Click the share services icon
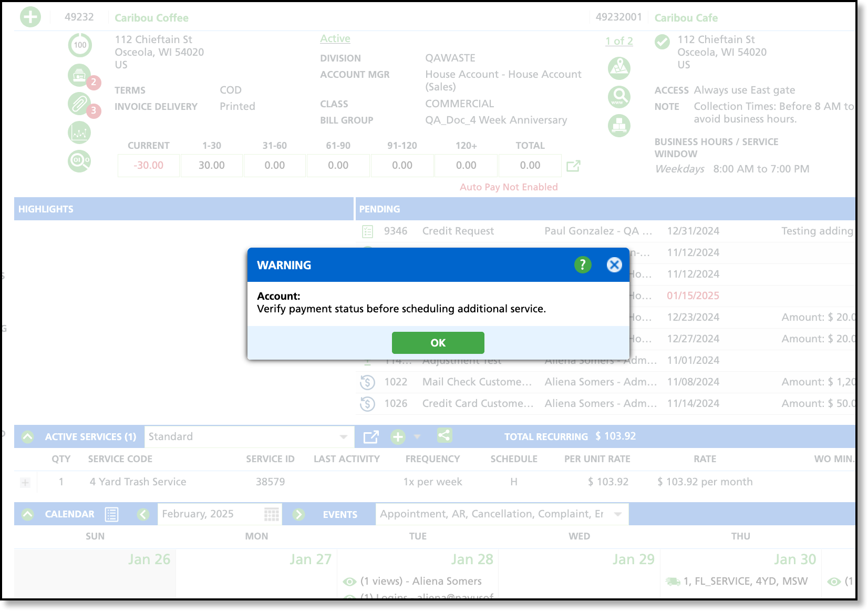 [445, 436]
